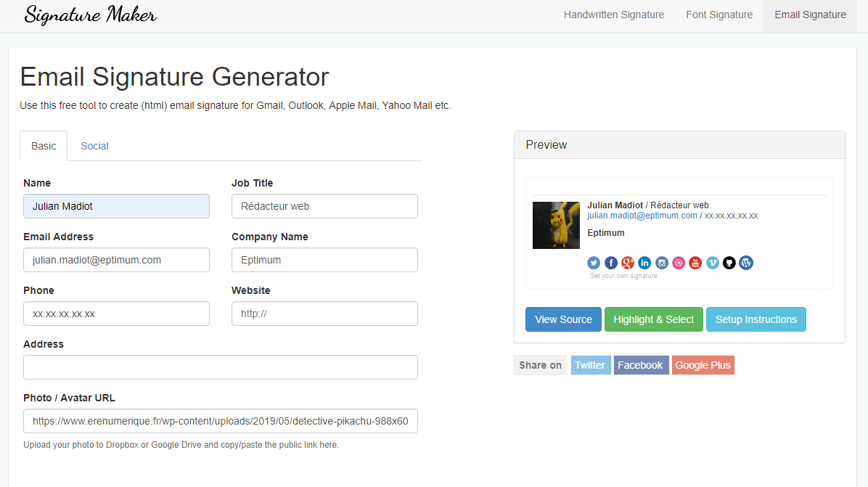This screenshot has height=487, width=868.
Task: Click the GitHub icon in signature preview
Action: point(729,263)
